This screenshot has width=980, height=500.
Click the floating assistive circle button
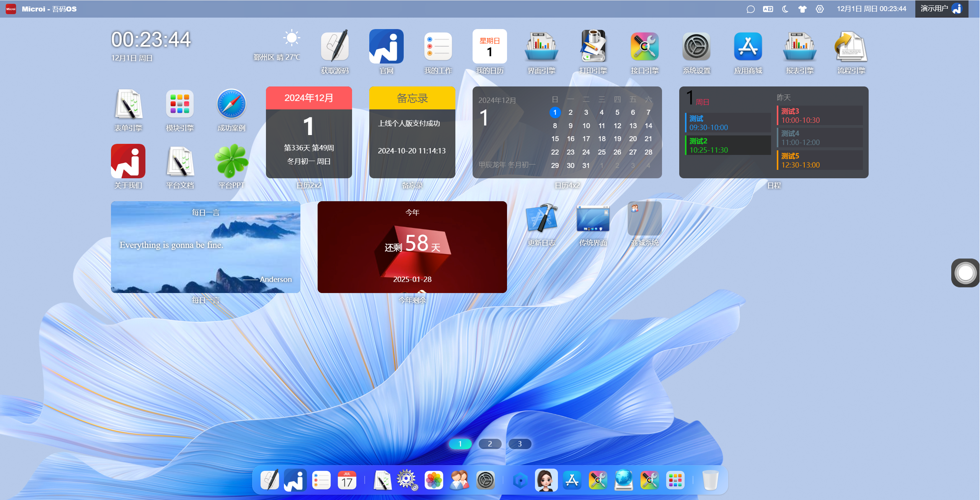click(965, 273)
